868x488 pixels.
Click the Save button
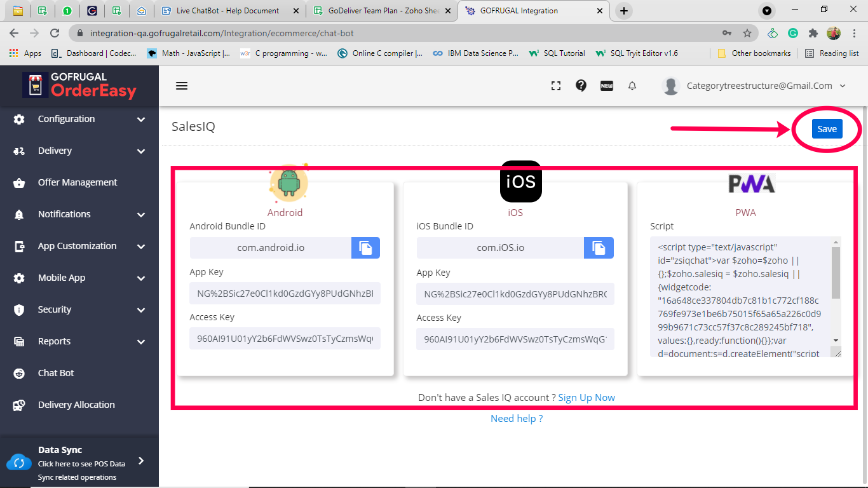click(x=827, y=129)
